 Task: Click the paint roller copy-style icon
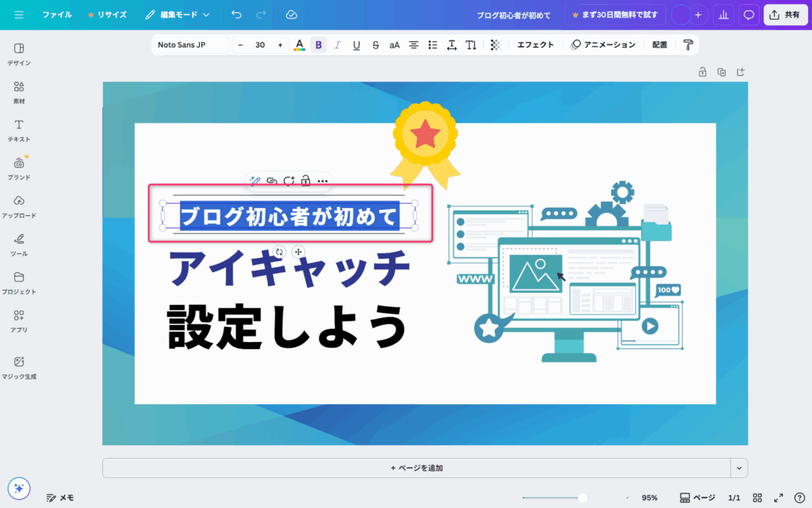click(688, 45)
